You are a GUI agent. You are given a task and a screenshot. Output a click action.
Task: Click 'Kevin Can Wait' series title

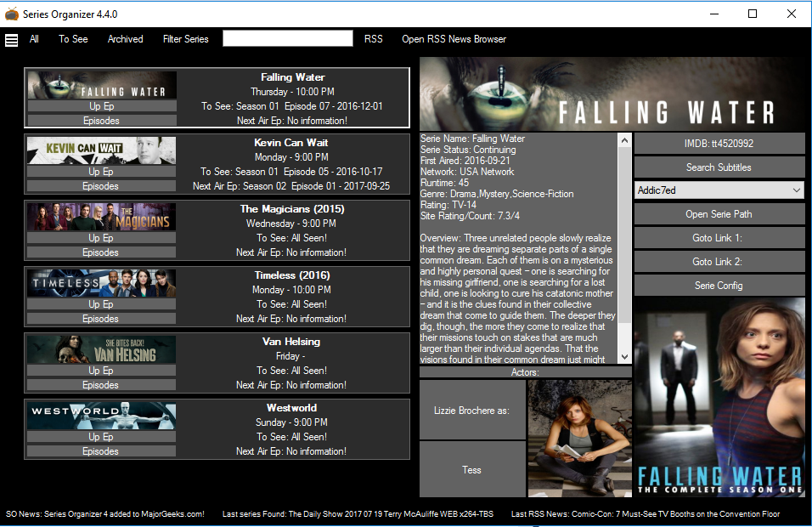click(x=291, y=143)
